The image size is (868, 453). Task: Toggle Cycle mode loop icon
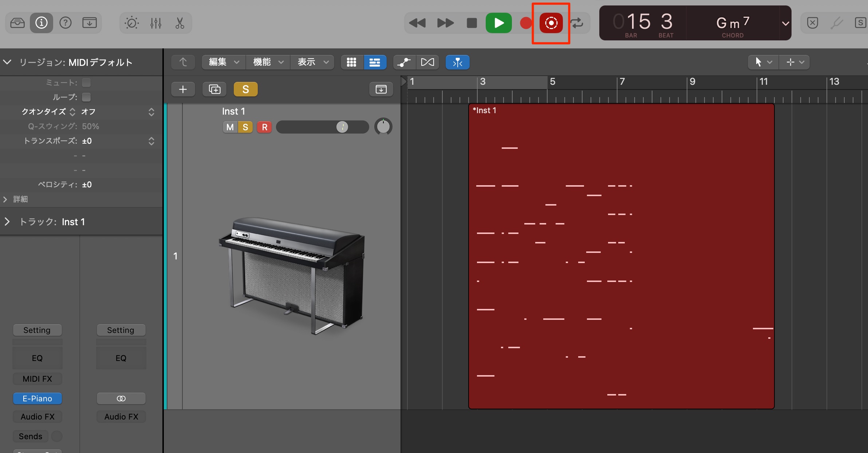(x=577, y=23)
